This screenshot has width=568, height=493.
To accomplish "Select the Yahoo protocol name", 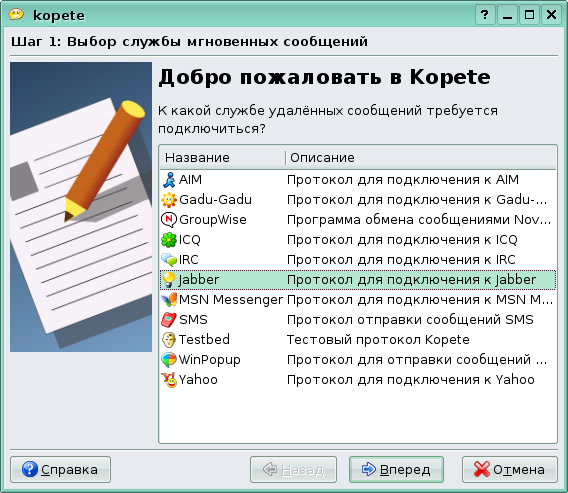I will 198,380.
